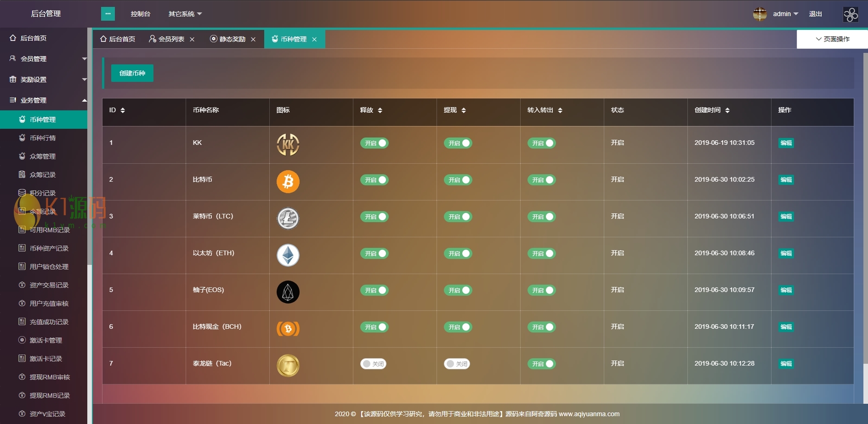Click the 币种行情 sidebar icon
Image resolution: width=868 pixels, height=424 pixels.
coord(22,138)
